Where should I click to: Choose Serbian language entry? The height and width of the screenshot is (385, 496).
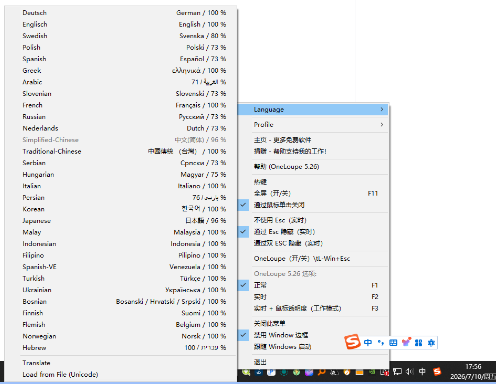coord(120,163)
